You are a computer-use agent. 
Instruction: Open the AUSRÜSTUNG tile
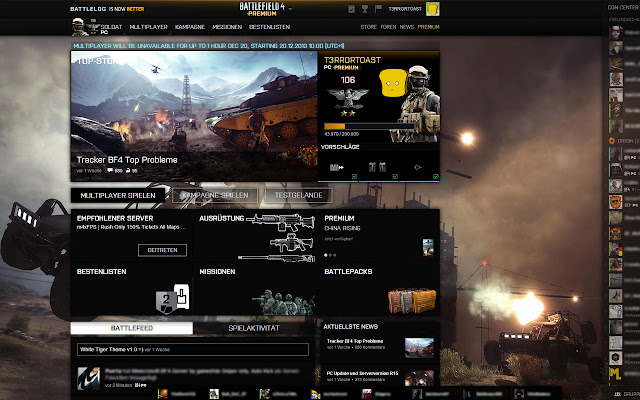pyautogui.click(x=255, y=237)
